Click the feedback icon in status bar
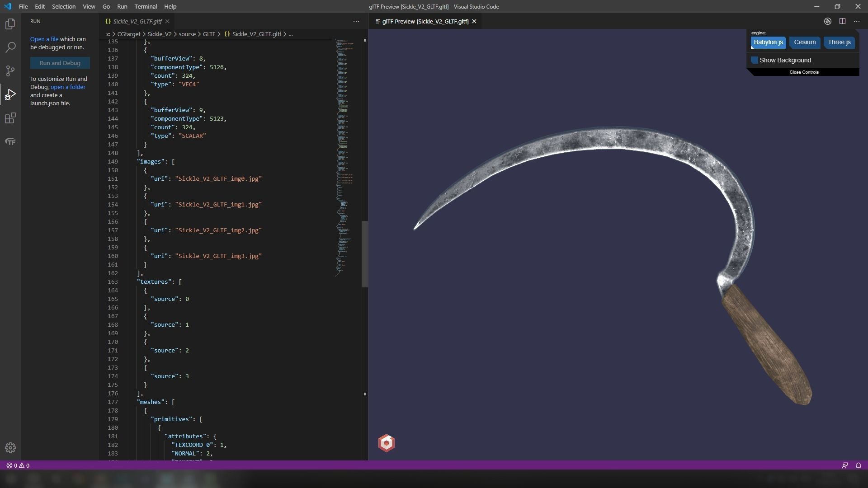The width and height of the screenshot is (868, 488). click(844, 465)
